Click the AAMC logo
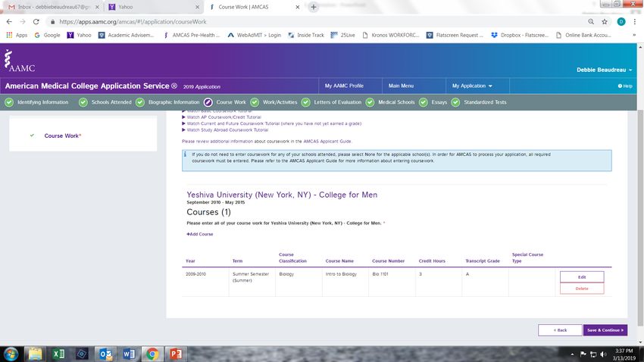Image resolution: width=644 pixels, height=362 pixels. [x=19, y=61]
